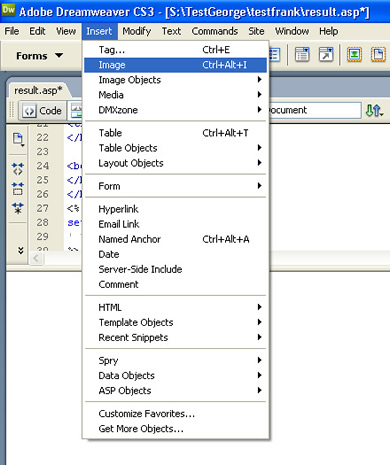390x465 pixels.
Task: Expand the Image Objects submenu
Action: pos(175,80)
